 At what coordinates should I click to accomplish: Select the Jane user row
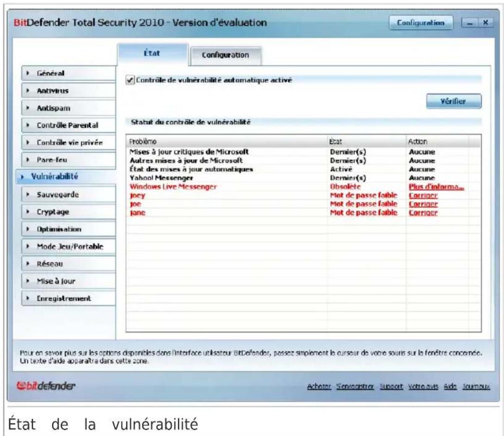(303, 213)
